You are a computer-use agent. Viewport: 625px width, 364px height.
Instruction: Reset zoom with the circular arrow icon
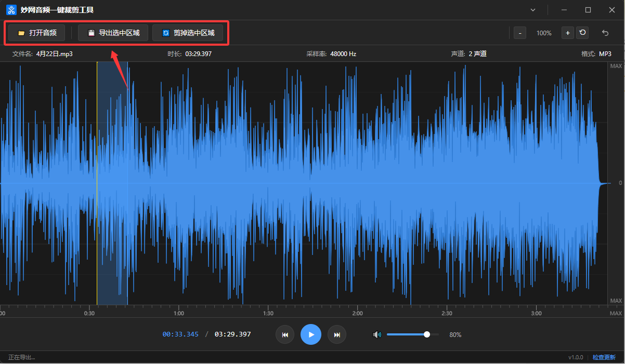(x=582, y=33)
